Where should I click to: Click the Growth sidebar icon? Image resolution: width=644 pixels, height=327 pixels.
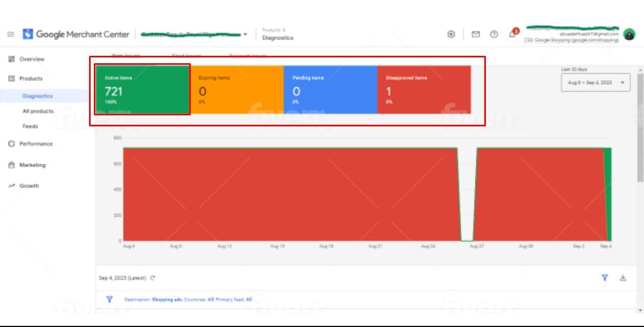(12, 186)
